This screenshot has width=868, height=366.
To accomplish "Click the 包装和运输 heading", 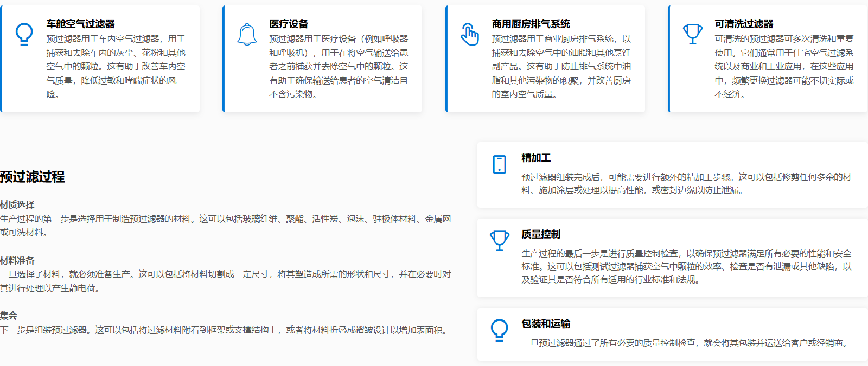I will [546, 324].
